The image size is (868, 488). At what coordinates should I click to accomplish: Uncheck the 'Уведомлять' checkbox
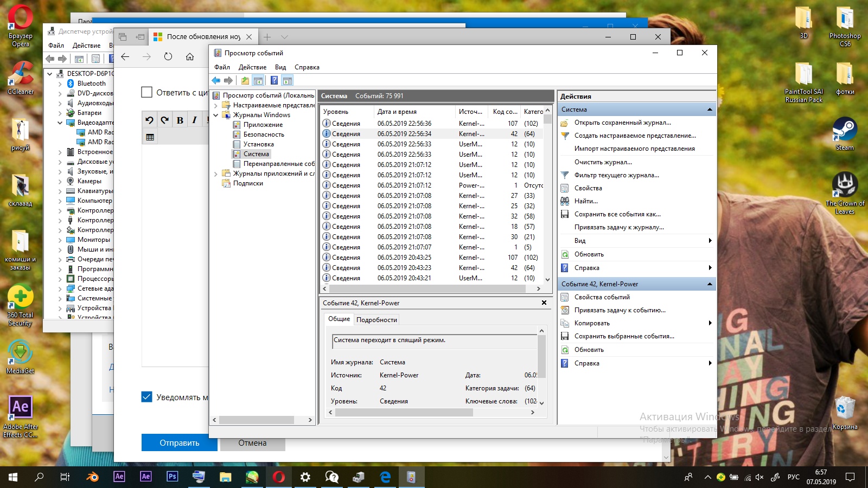click(146, 397)
